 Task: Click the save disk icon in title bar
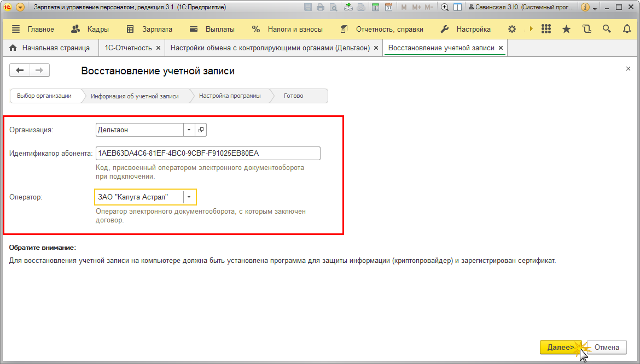pos(308,7)
